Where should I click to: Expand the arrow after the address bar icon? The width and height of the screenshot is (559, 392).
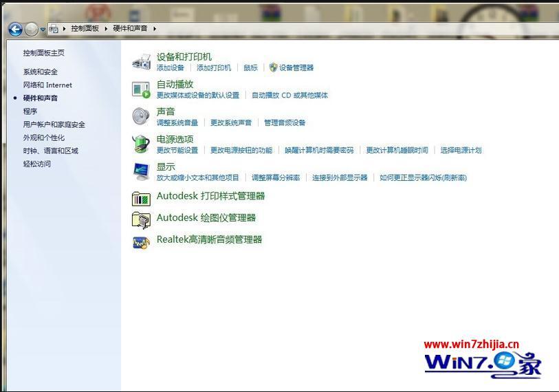coord(64,28)
